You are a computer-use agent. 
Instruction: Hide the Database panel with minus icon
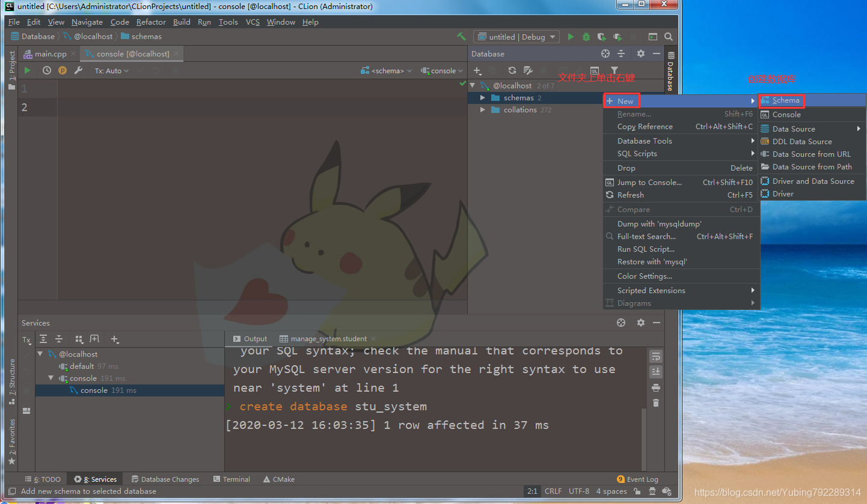coord(656,53)
